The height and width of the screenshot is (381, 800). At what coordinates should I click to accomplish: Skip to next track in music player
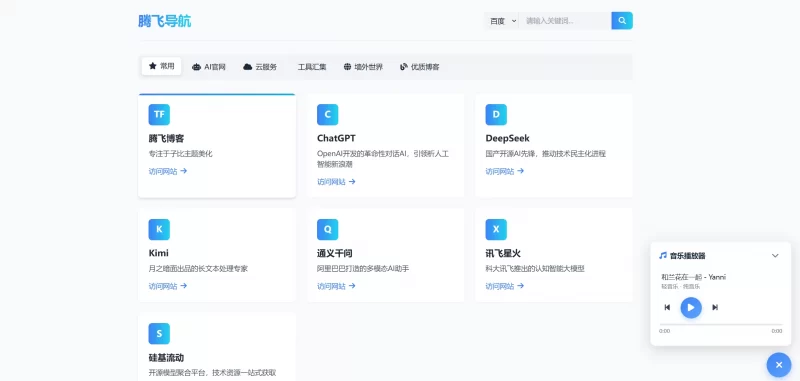715,307
